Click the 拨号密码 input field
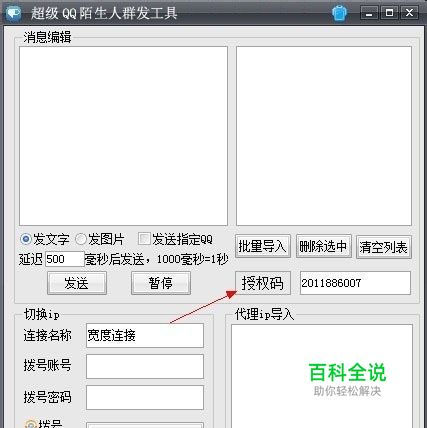427x428 pixels. [x=145, y=397]
